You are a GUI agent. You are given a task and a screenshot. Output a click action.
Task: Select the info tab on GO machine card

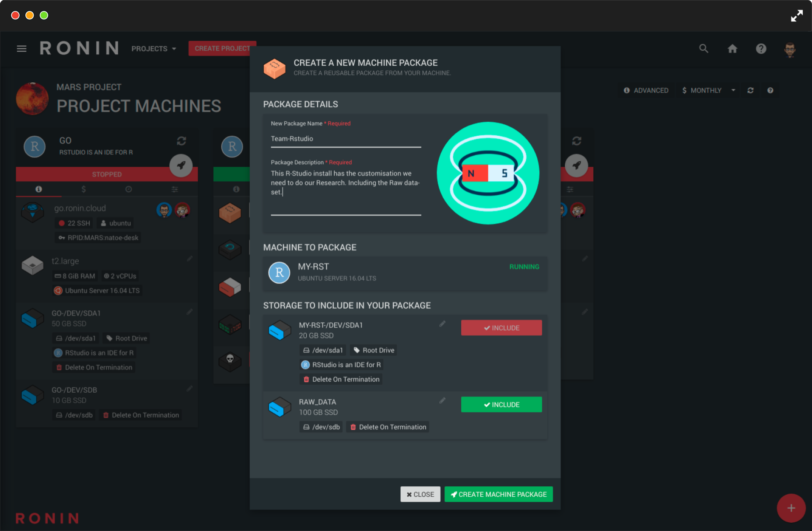point(38,189)
